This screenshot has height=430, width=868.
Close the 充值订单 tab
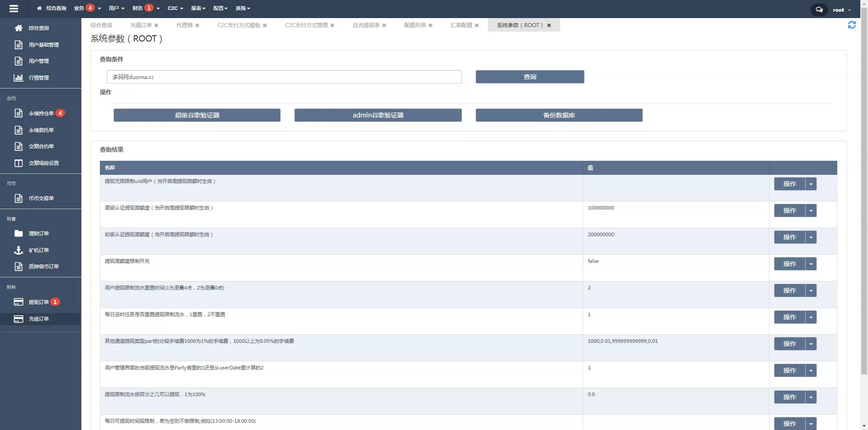pyautogui.click(x=156, y=25)
